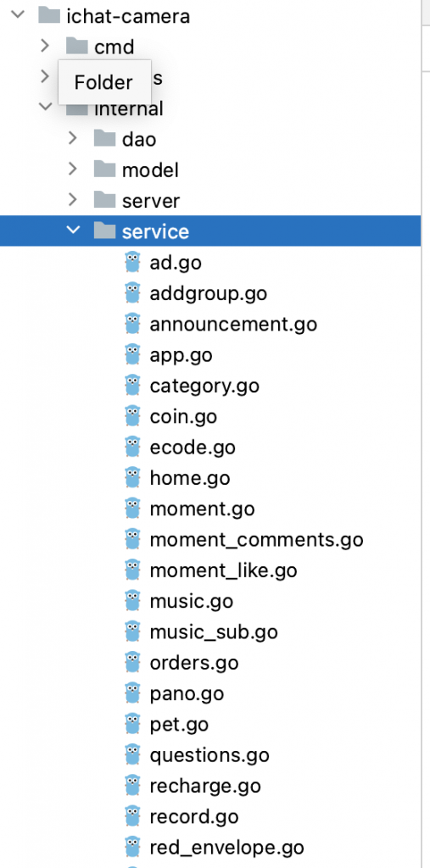Viewport: 430px width, 868px height.
Task: Collapse the ichat-camera root chevron
Action: tap(18, 15)
